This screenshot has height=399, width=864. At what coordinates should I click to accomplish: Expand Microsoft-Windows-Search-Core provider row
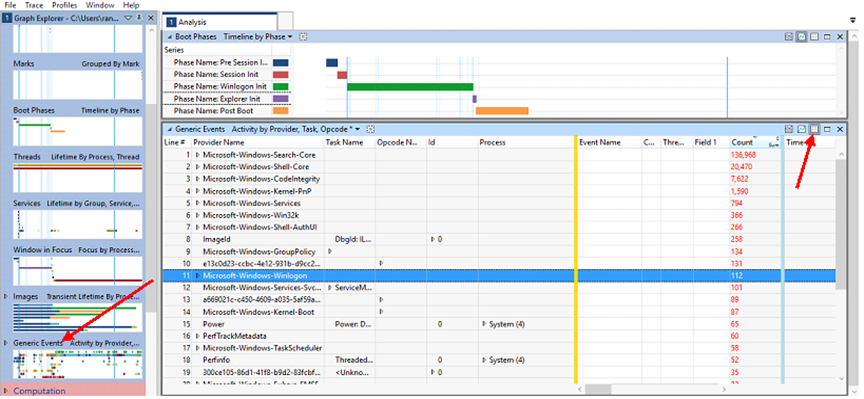click(198, 155)
